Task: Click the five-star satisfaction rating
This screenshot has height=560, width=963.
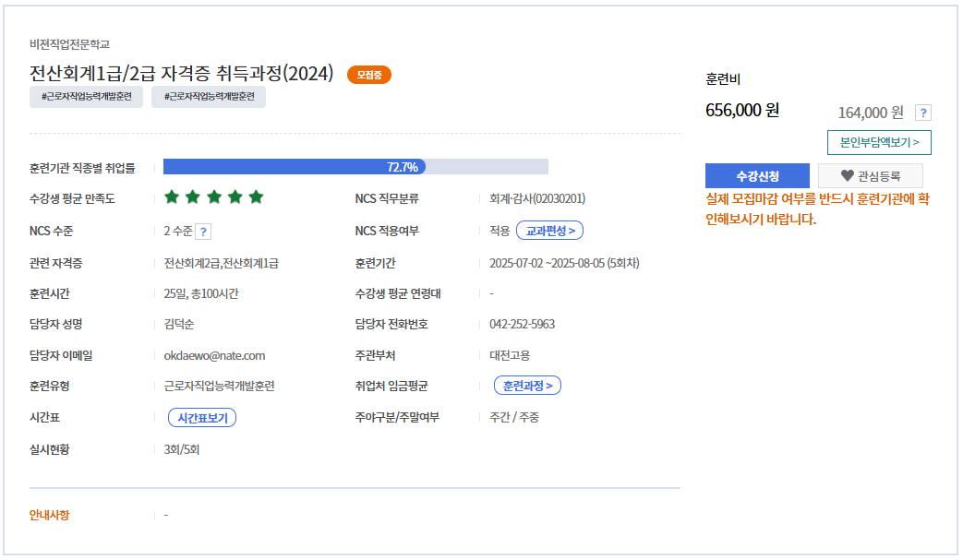Action: pos(213,197)
